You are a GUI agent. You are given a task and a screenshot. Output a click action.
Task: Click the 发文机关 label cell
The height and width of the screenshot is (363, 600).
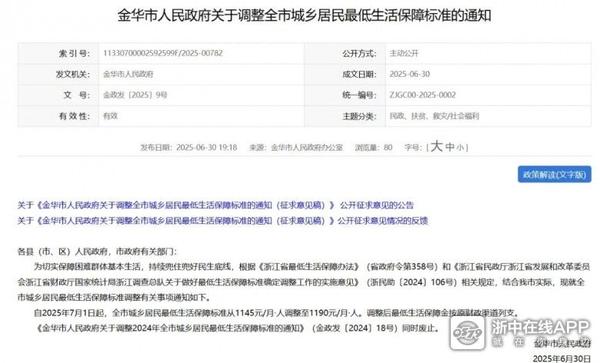[58, 74]
